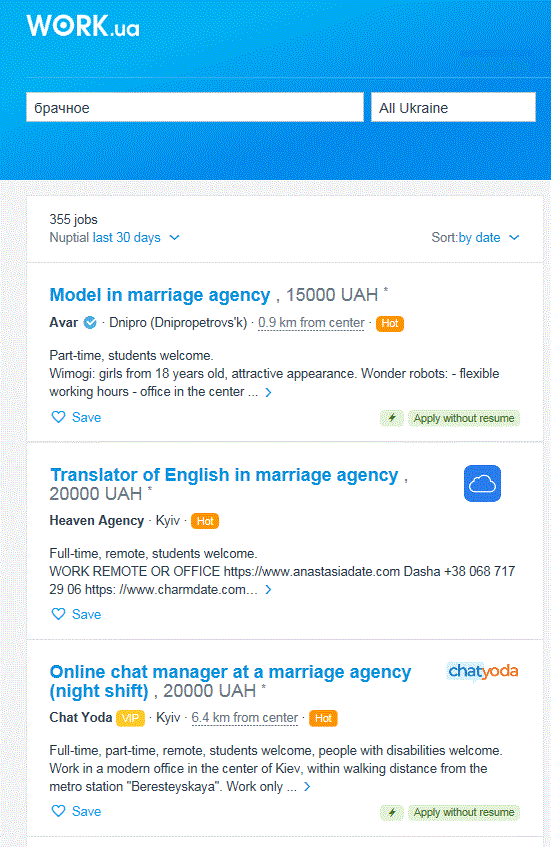This screenshot has width=551, height=847.
Task: Click the verified checkmark next to Avar
Action: pyautogui.click(x=90, y=322)
